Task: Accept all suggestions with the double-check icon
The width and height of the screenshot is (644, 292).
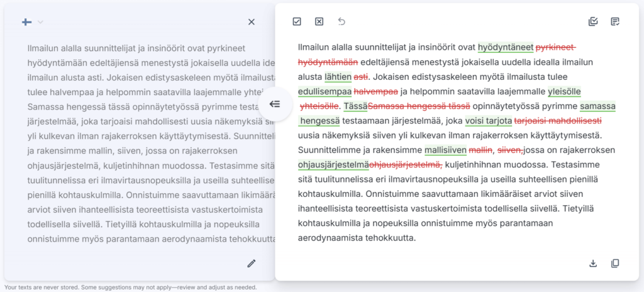Action: [593, 21]
